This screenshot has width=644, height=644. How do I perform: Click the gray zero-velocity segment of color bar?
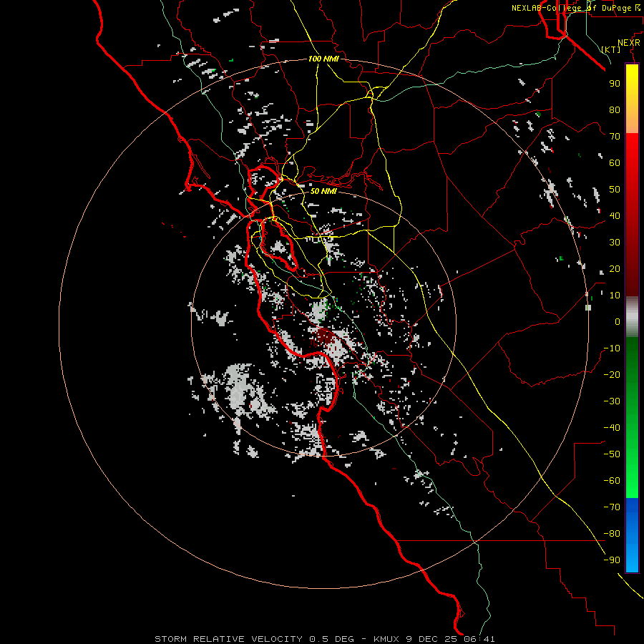(x=632, y=317)
